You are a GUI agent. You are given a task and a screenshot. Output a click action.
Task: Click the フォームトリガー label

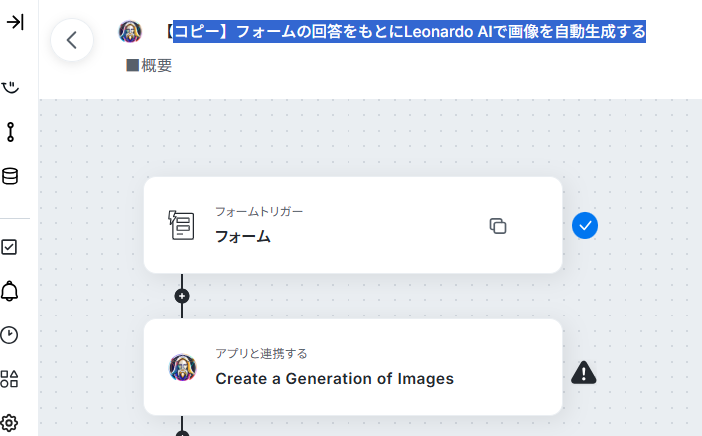[259, 212]
